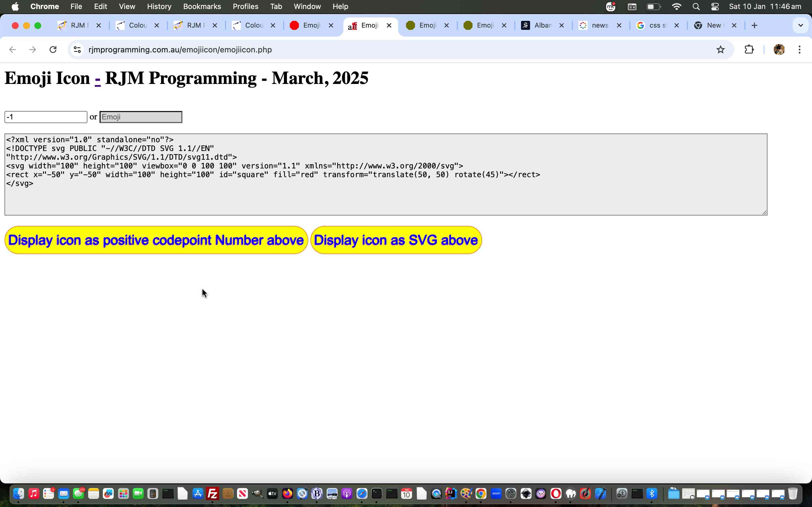Open a new tab with plus icon
Screen dimensions: 812x507
[x=754, y=25]
